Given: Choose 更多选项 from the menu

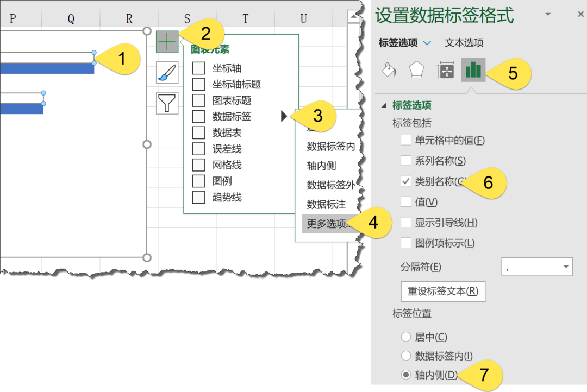Looking at the screenshot, I should [x=325, y=224].
